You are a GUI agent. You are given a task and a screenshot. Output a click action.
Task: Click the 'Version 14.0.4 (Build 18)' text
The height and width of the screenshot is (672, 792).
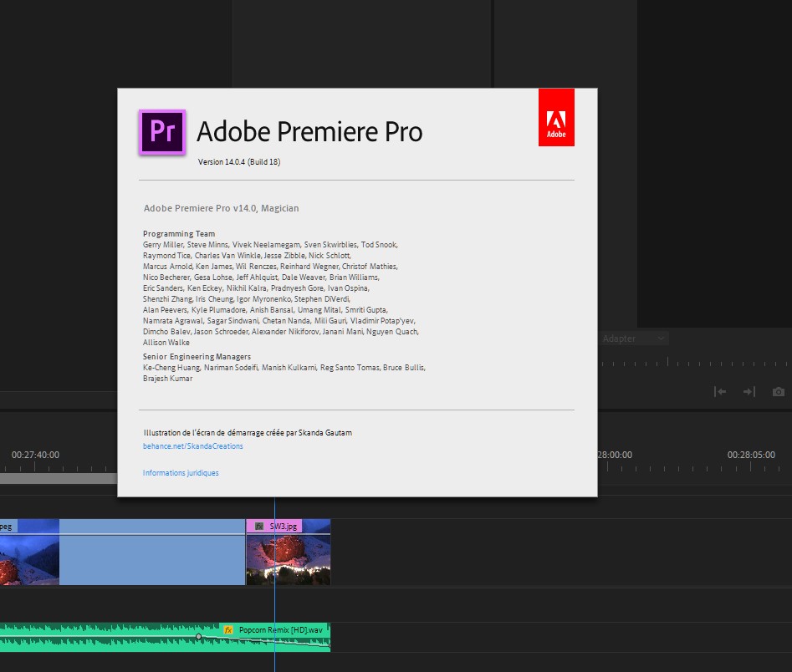239,161
